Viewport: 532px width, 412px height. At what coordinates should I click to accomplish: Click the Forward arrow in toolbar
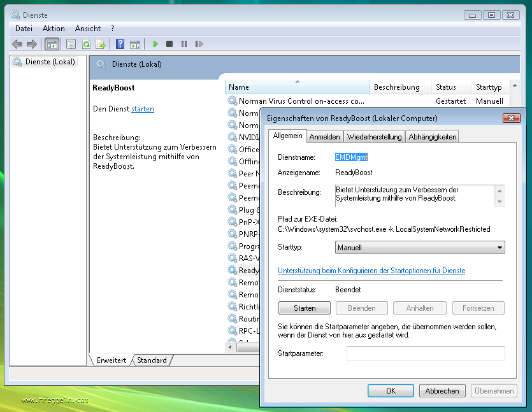[x=32, y=44]
